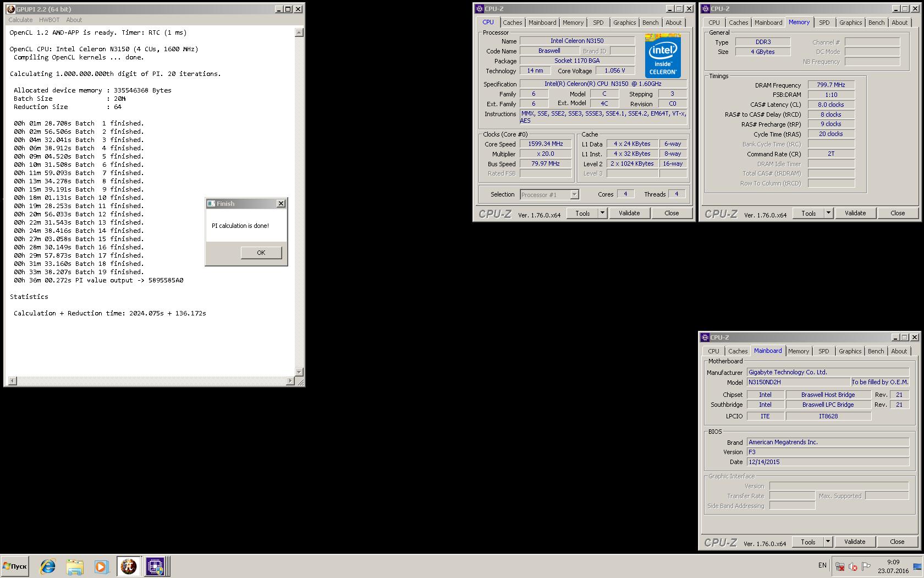The width and height of the screenshot is (924, 578).
Task: Click the volume speaker tray icon
Action: 853,566
